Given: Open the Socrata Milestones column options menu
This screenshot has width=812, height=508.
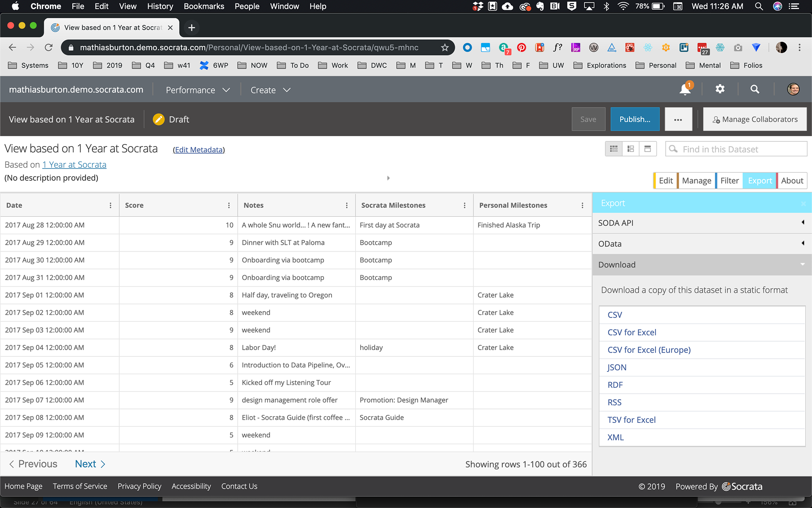Looking at the screenshot, I should click(464, 205).
